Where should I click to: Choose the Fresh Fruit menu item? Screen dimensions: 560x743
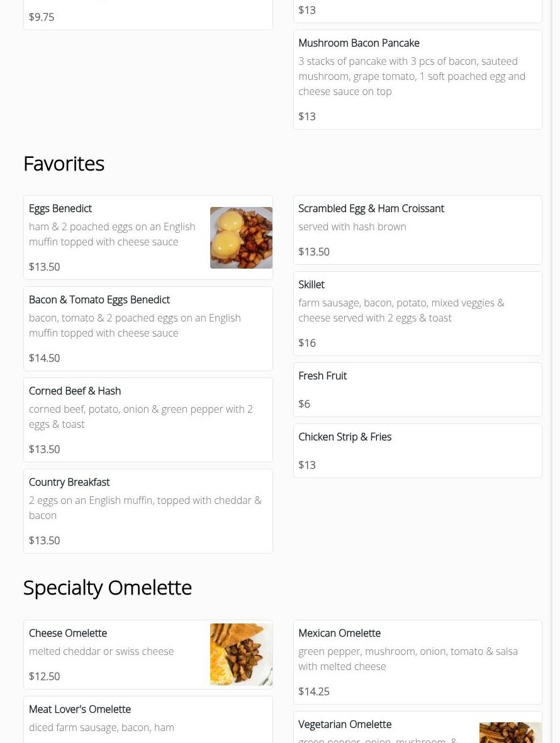click(x=417, y=389)
